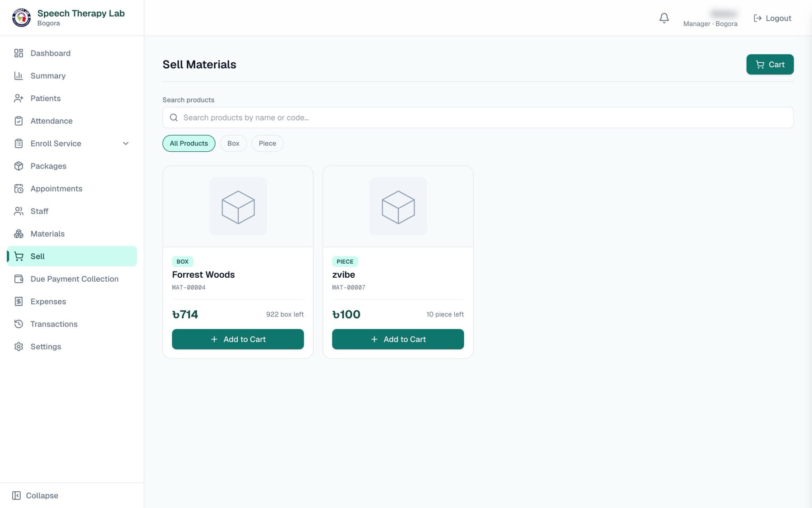Click the Attendance clipboard icon
The width and height of the screenshot is (812, 508).
(18, 121)
